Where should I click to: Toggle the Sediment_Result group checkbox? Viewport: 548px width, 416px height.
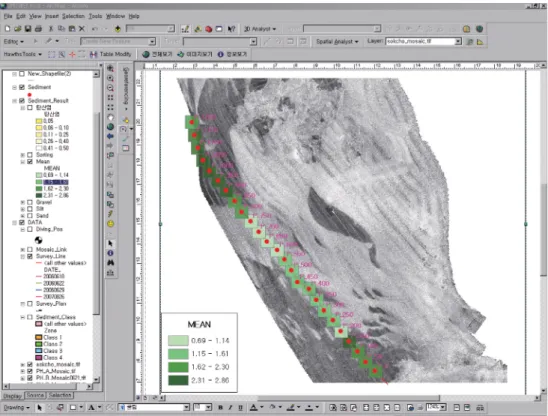tap(22, 101)
